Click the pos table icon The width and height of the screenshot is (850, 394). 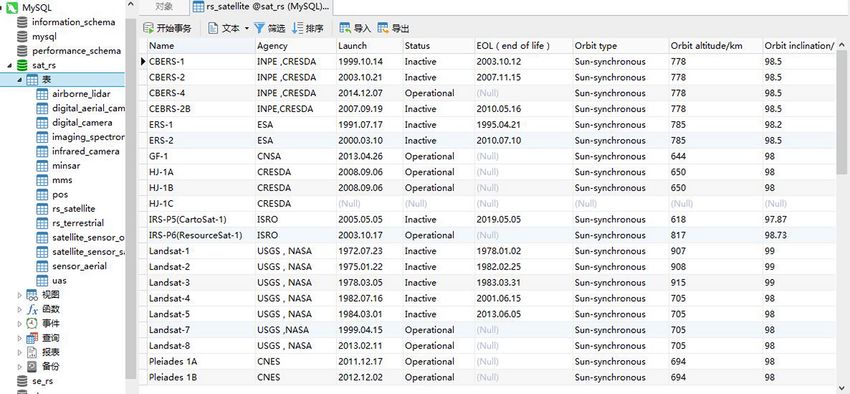coord(42,195)
